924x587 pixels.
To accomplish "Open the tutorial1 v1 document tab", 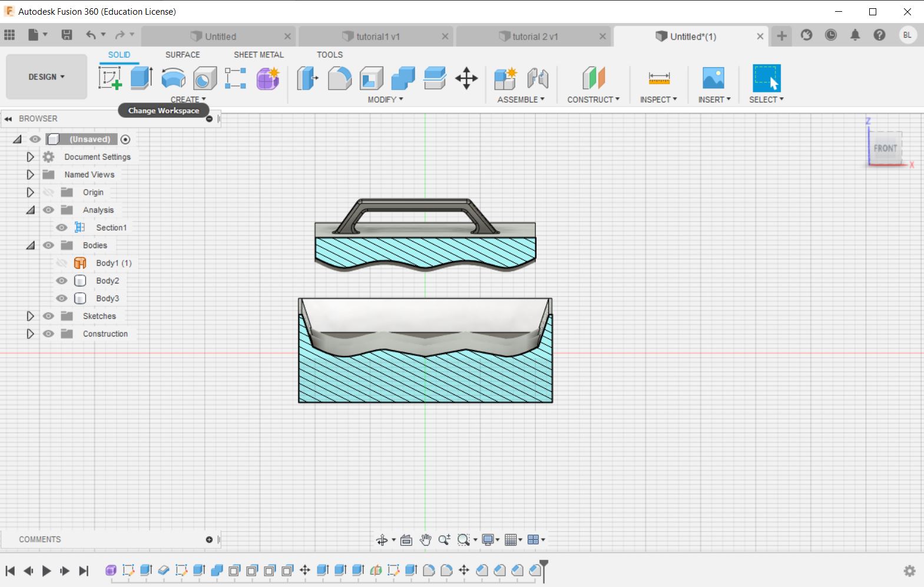I will coord(378,37).
